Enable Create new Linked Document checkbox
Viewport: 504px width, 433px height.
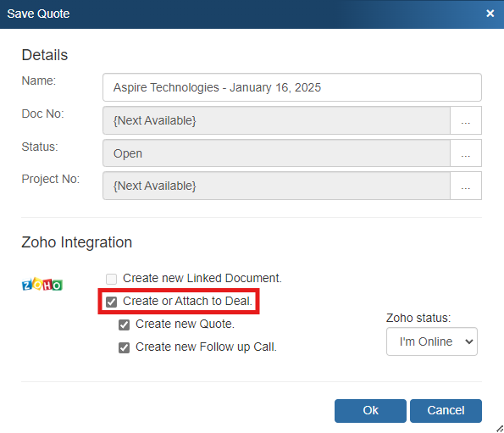(112, 279)
